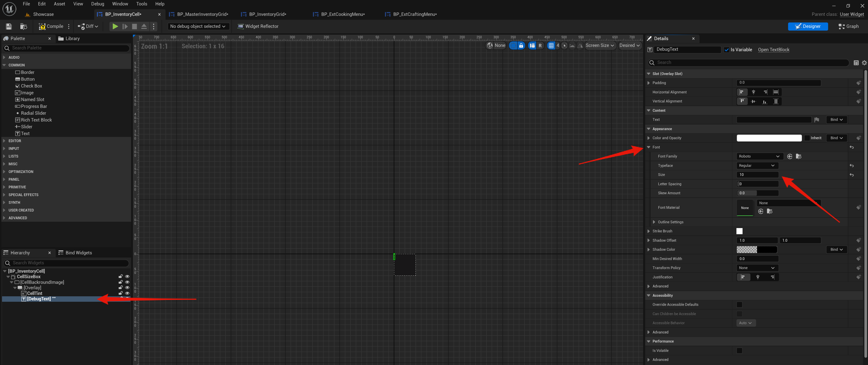Open details panel settings gear

pos(864,63)
